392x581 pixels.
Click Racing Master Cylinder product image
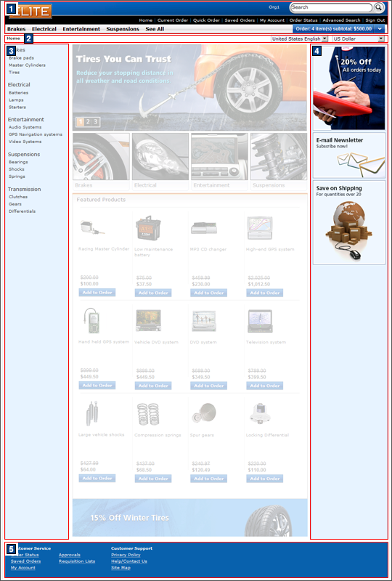point(92,227)
